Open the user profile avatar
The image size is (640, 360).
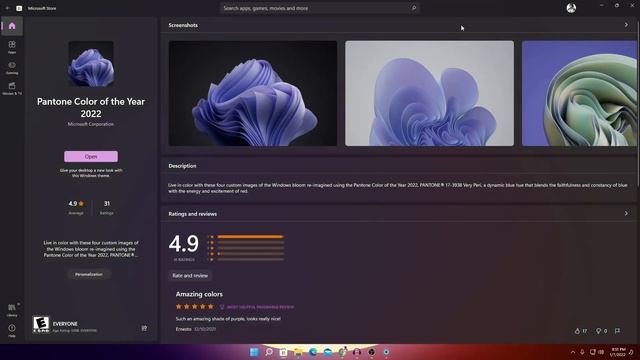coord(571,8)
